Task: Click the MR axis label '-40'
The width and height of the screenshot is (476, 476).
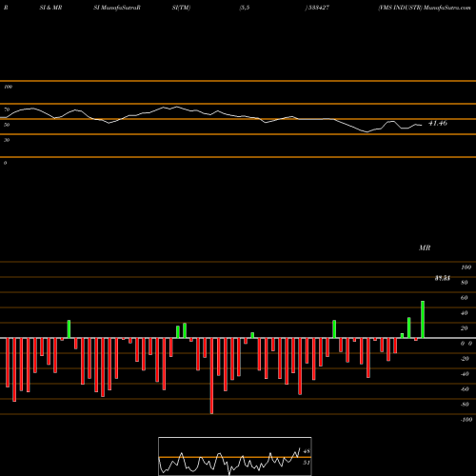Action: (465, 374)
